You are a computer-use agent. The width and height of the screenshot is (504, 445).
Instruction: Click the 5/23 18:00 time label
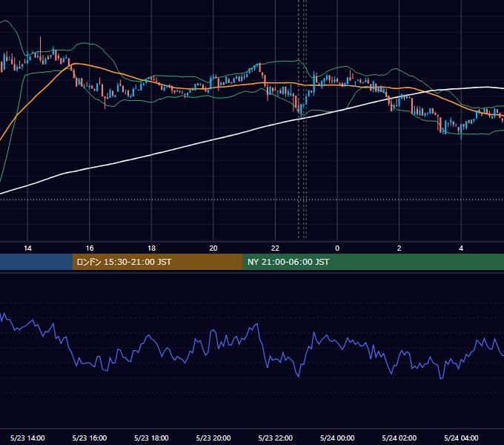point(151,438)
